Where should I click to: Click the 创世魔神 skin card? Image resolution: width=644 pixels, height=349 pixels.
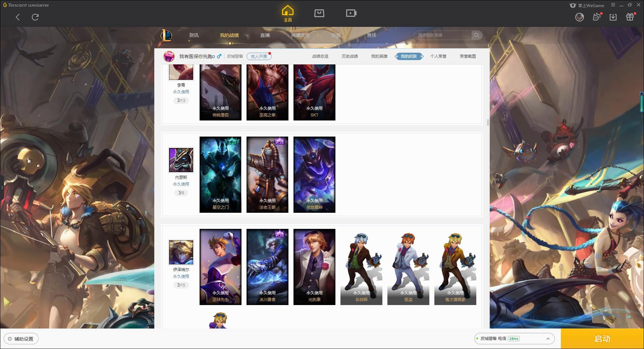click(314, 174)
